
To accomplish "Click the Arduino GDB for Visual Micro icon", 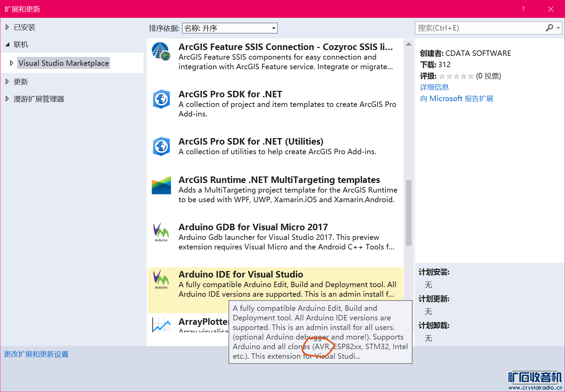I will 161,232.
